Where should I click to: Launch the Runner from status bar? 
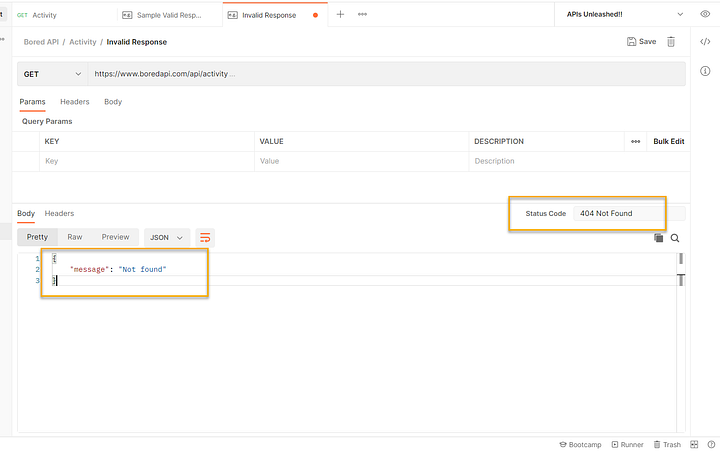coord(627,445)
